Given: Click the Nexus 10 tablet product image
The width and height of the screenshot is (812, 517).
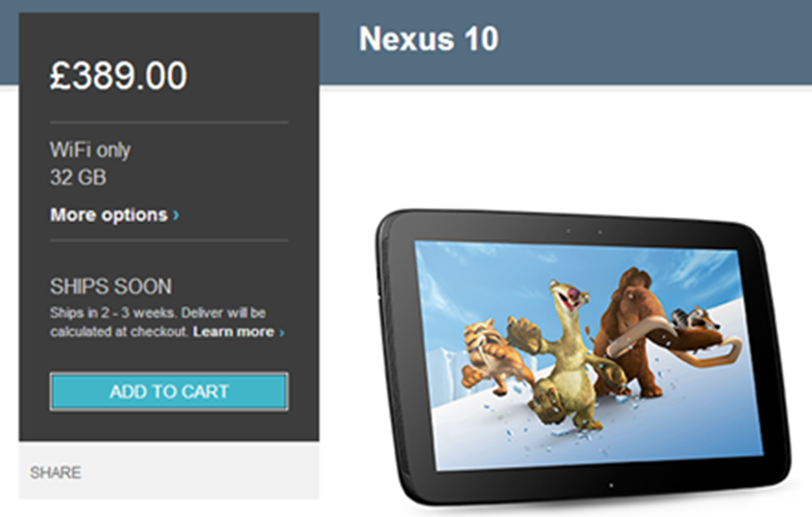Looking at the screenshot, I should click(x=584, y=358).
